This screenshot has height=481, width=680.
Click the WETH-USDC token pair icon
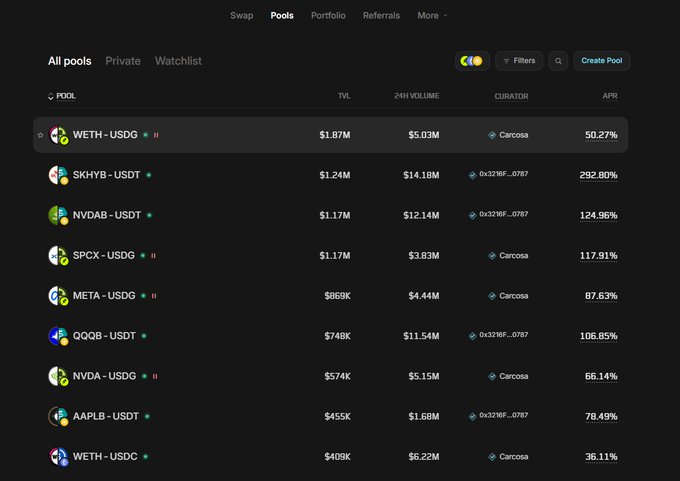pos(58,457)
